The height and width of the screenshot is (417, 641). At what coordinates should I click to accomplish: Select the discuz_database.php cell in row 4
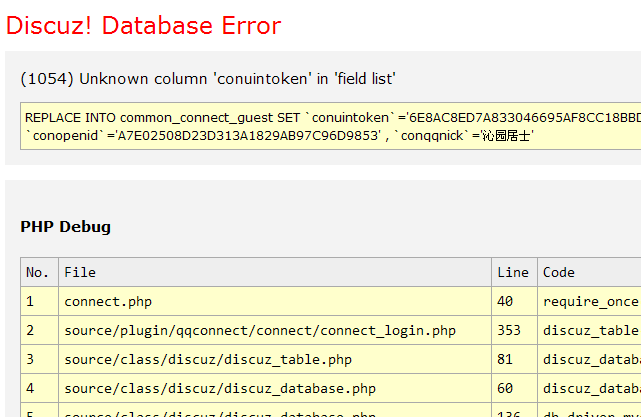220,388
